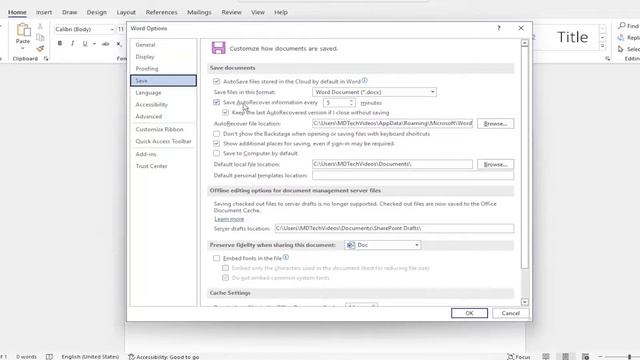Toggle Italic formatting
This screenshot has width=640, height=360.
coord(72,43)
